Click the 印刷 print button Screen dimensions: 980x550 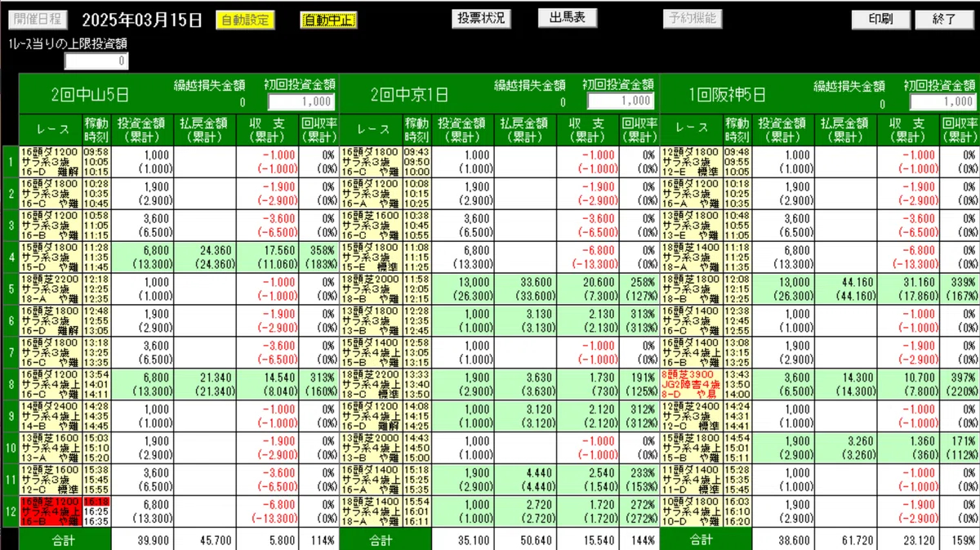[x=880, y=20]
